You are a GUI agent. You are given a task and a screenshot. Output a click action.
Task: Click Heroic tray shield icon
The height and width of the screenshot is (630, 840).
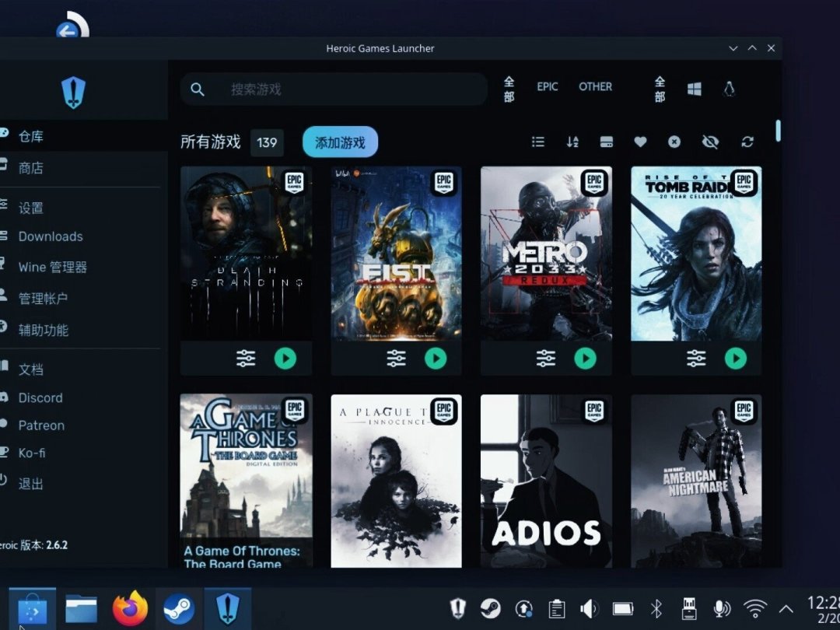(457, 608)
